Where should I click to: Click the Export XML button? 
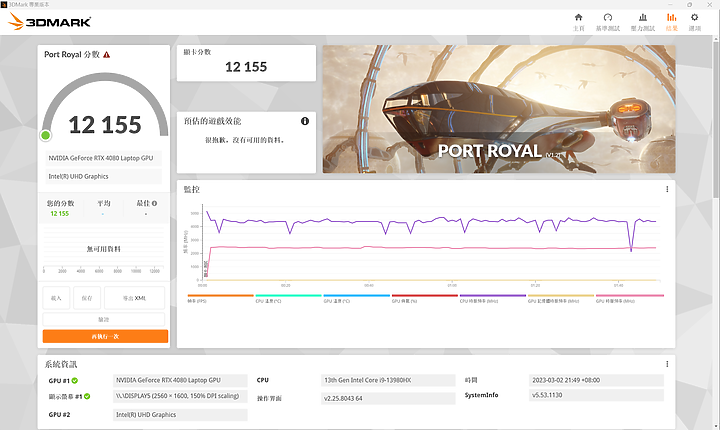click(134, 298)
